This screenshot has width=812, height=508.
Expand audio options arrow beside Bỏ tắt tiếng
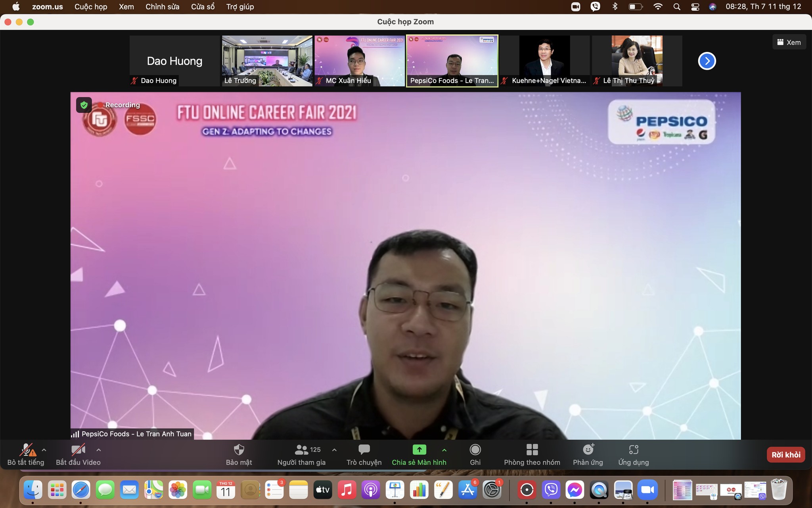(x=44, y=450)
